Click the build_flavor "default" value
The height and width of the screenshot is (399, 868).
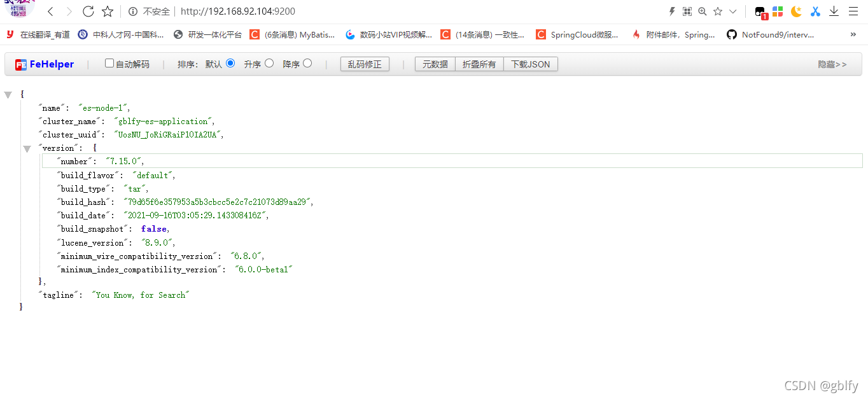click(x=153, y=175)
